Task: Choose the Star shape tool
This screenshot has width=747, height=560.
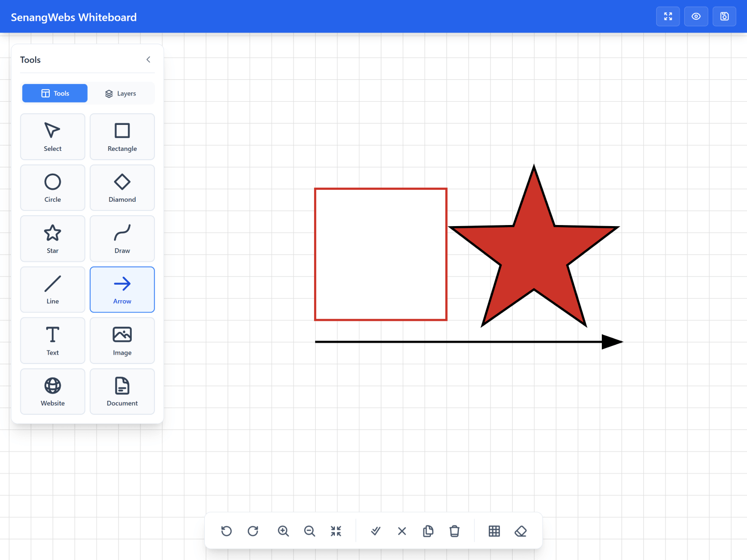Action: (52, 239)
